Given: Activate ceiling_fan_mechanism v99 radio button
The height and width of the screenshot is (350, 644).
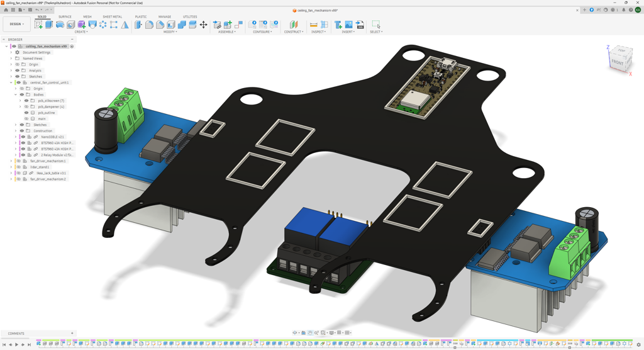Looking at the screenshot, I should pos(72,47).
